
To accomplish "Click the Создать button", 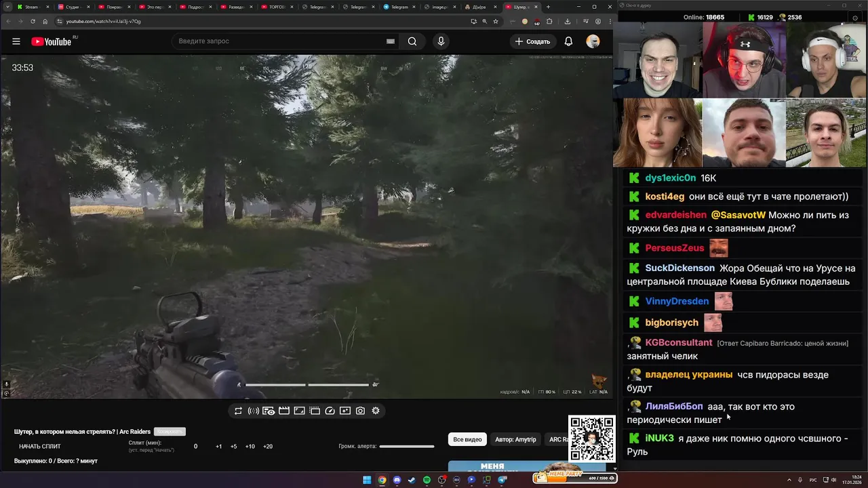I will pyautogui.click(x=533, y=41).
